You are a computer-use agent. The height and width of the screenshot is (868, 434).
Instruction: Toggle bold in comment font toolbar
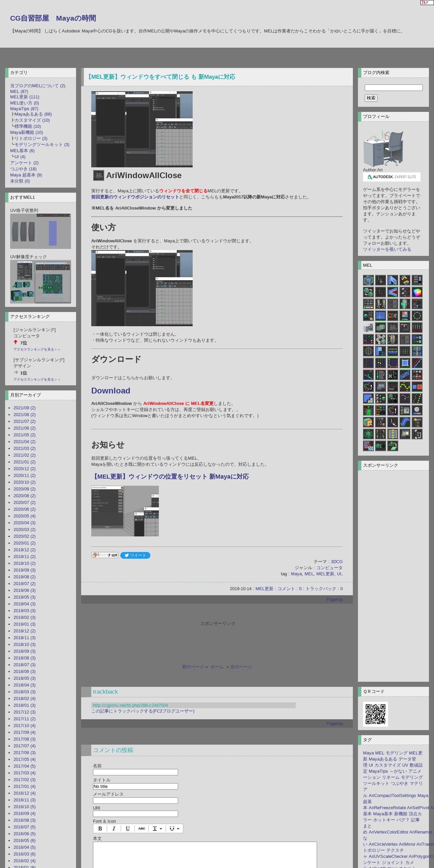click(x=100, y=828)
